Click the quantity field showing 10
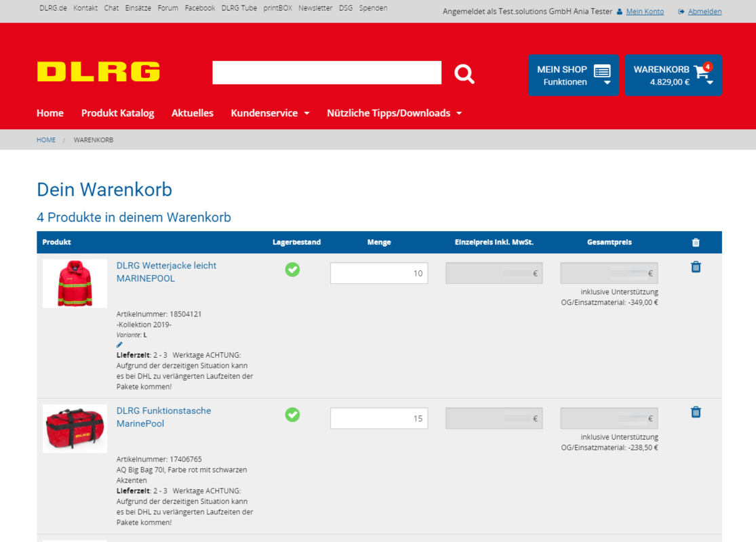This screenshot has height=542, width=756. click(379, 273)
